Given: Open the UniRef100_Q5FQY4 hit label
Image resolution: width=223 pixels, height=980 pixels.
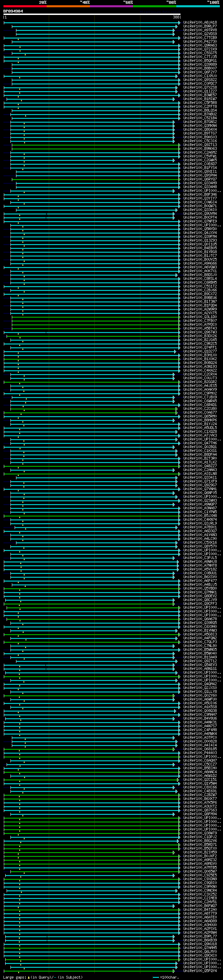Looking at the screenshot, I should click(x=200, y=971).
